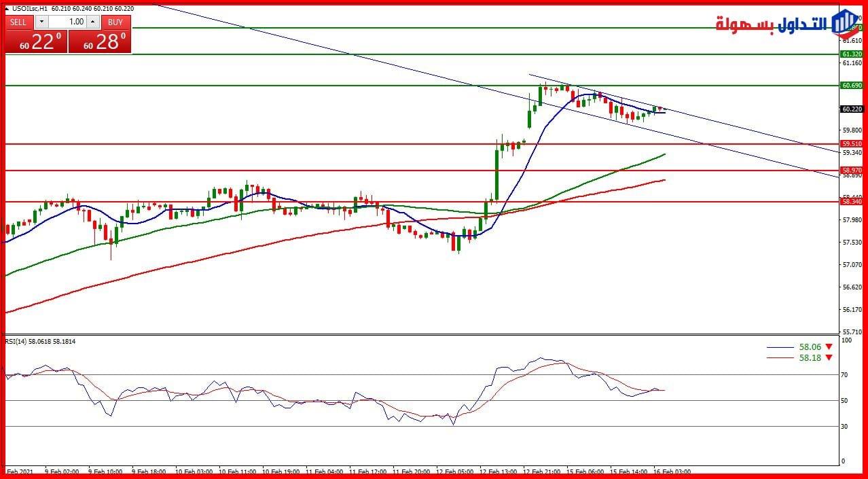Screen dimensions: 868x479
Task: Select the 59.510 red level price tag
Action: point(852,144)
